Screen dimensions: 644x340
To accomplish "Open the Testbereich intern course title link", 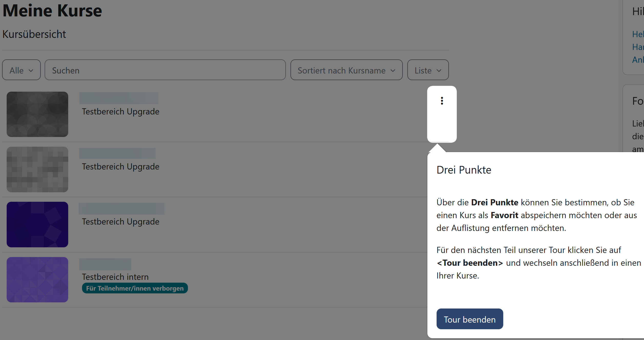I will (x=115, y=277).
